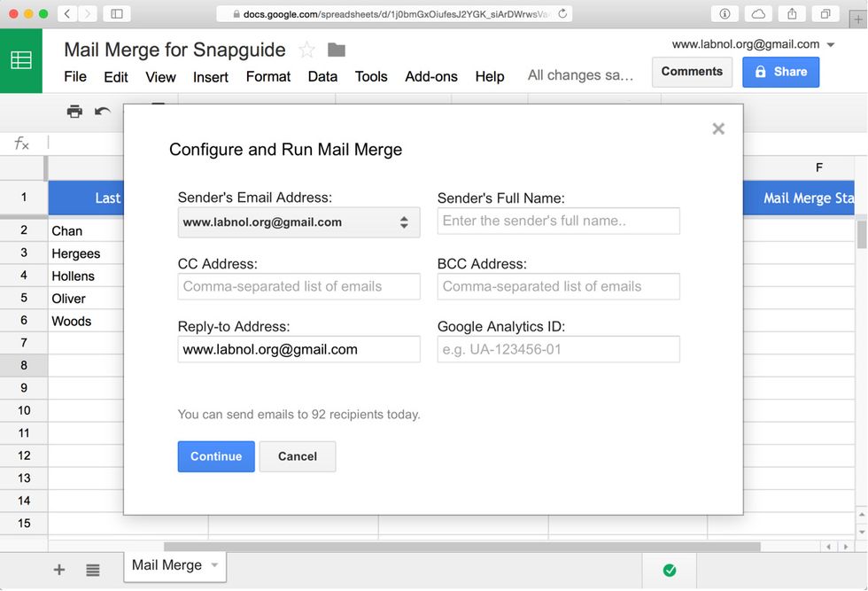Click the print icon in the toolbar
Screen dimensions: 868x591
[x=74, y=111]
